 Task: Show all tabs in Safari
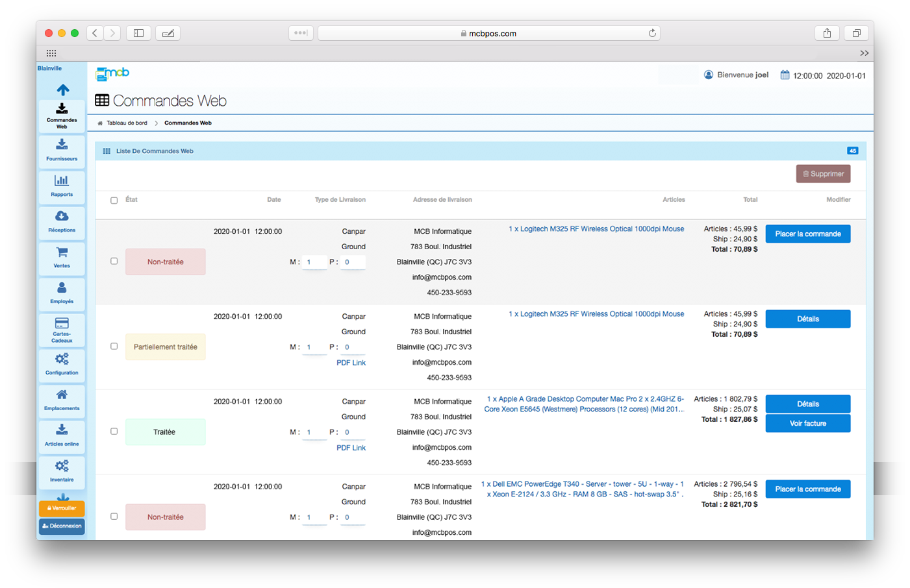click(857, 33)
